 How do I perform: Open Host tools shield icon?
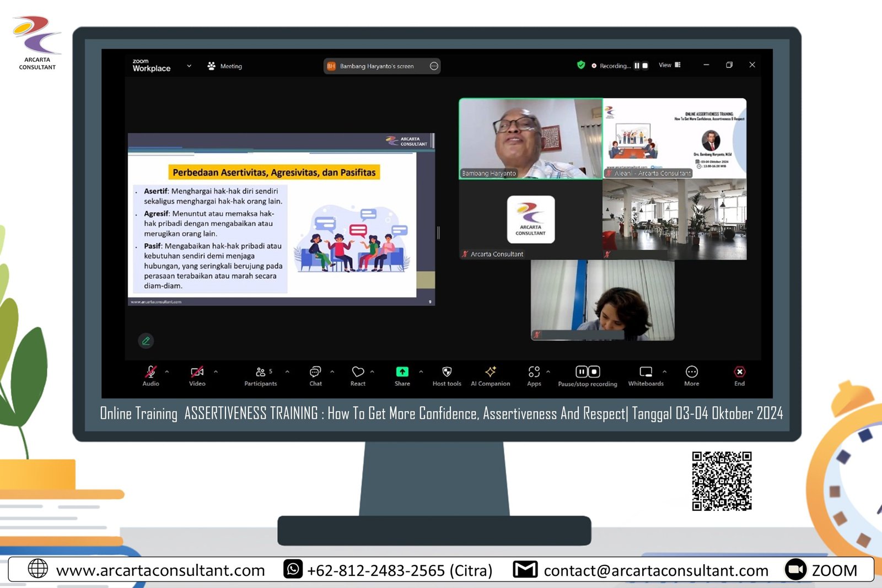click(447, 373)
